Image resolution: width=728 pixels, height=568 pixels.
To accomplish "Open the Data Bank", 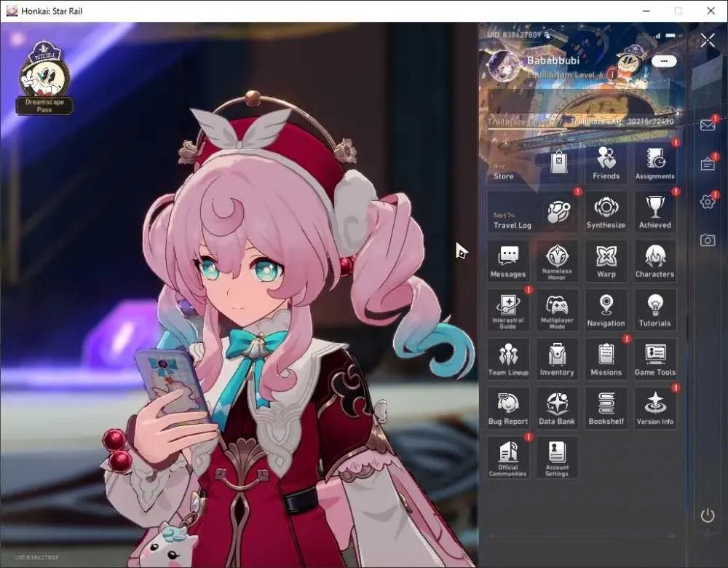I will 557,409.
